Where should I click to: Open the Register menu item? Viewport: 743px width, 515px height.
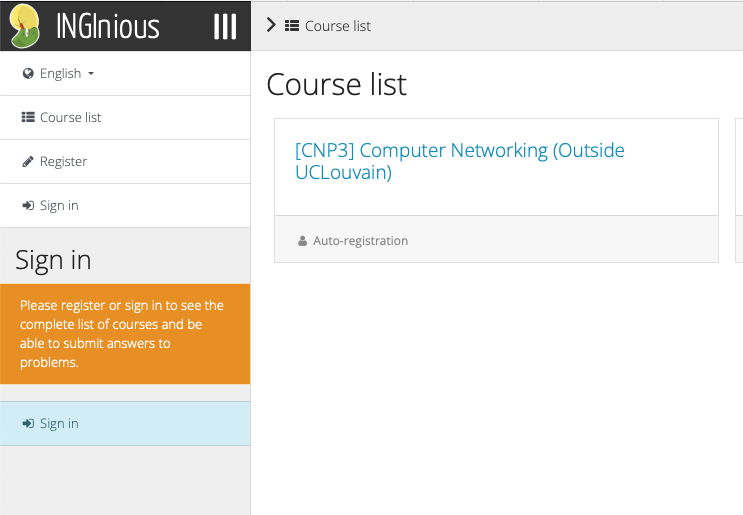click(x=125, y=162)
